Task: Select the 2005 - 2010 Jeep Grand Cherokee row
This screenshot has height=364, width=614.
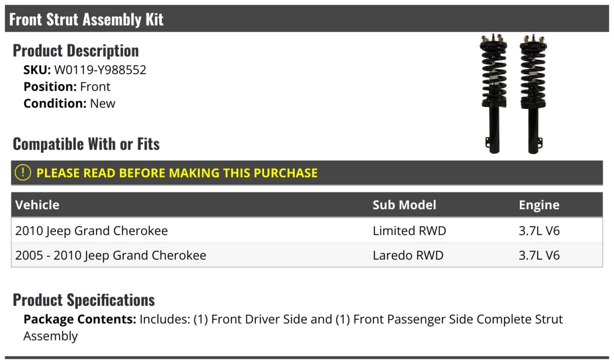Action: 111,255
